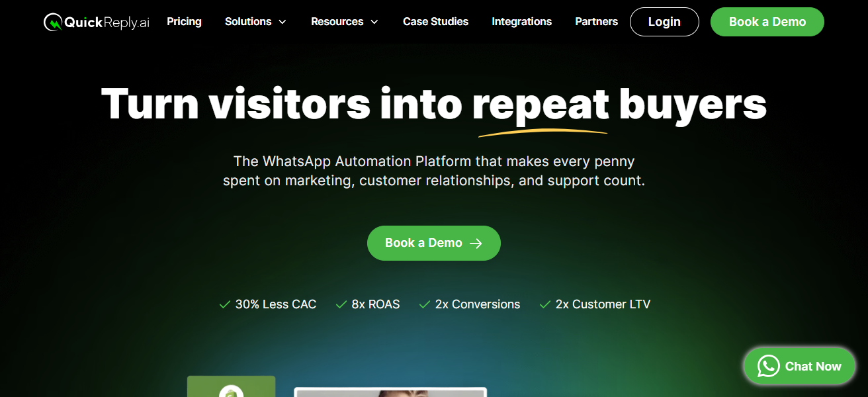Click the Login button

click(x=664, y=22)
